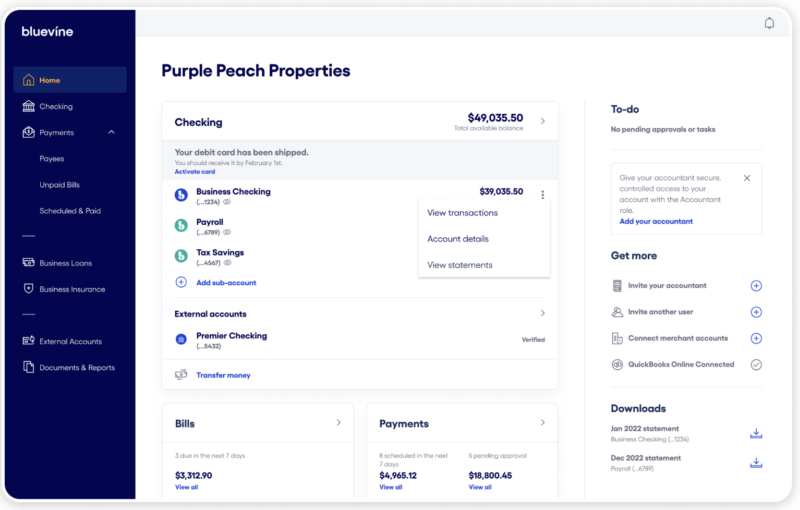800x510 pixels.
Task: Toggle Tax Savings account number visibility
Action: [227, 263]
